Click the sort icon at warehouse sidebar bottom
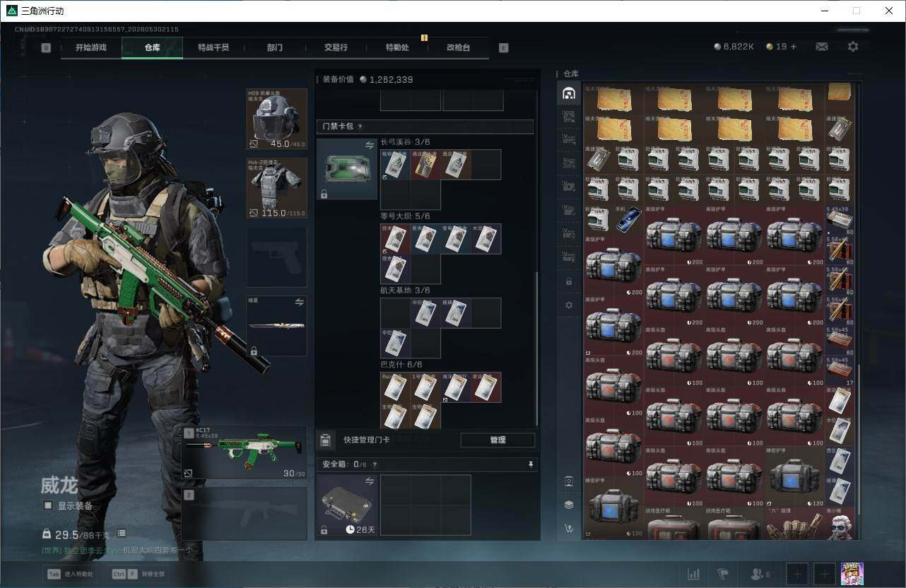The image size is (906, 588). [x=568, y=528]
